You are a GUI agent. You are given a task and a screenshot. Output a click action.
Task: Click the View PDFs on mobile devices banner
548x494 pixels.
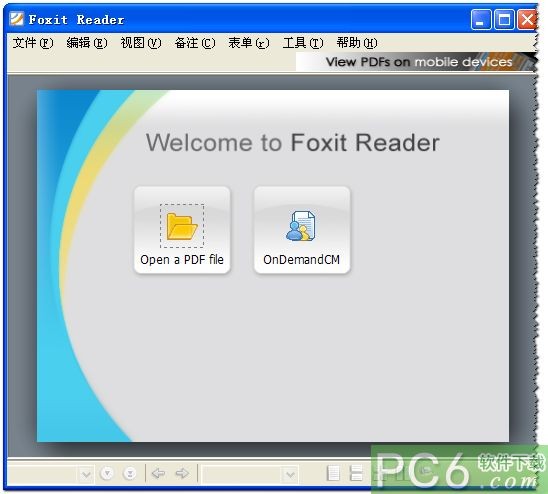(x=416, y=62)
